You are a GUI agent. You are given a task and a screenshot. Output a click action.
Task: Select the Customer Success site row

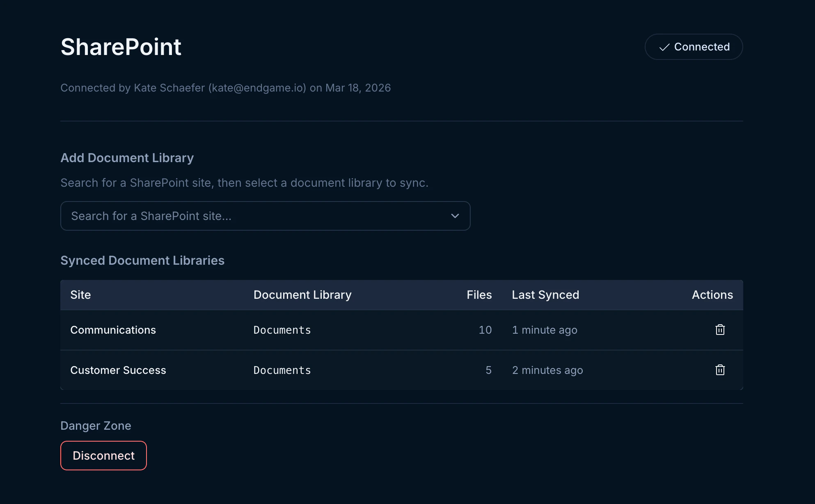pyautogui.click(x=118, y=370)
